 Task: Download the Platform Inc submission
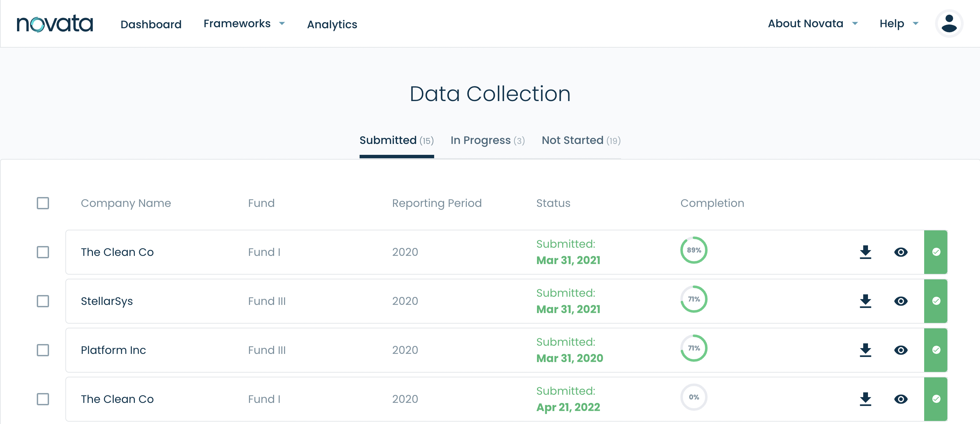click(x=866, y=350)
